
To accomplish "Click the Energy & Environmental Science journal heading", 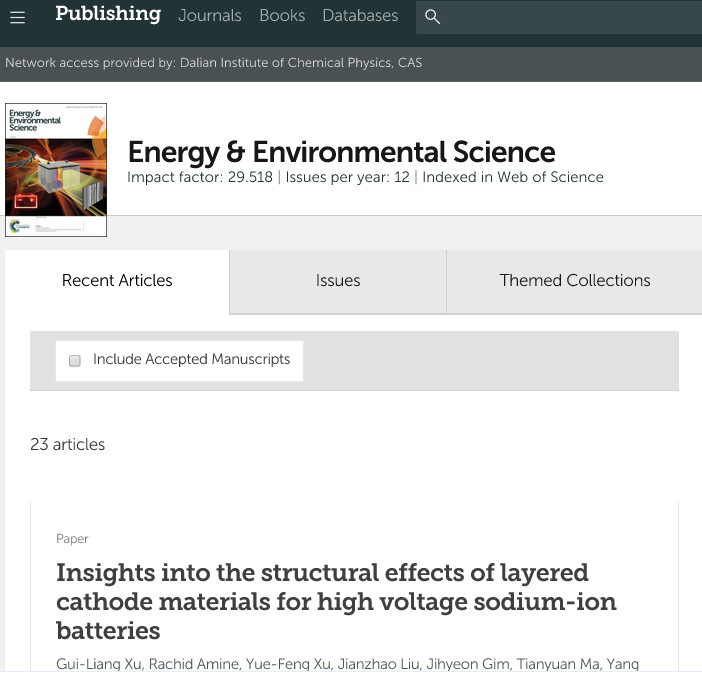I will (x=341, y=152).
